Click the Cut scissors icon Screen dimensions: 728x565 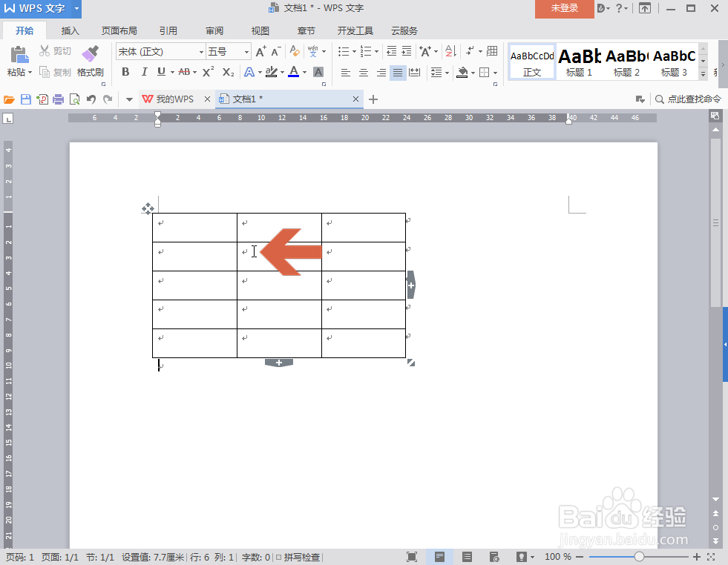tap(45, 50)
